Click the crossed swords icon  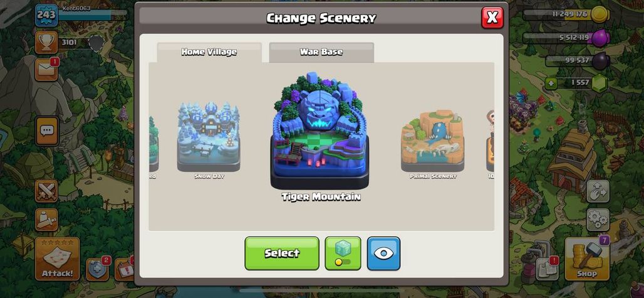(46, 191)
